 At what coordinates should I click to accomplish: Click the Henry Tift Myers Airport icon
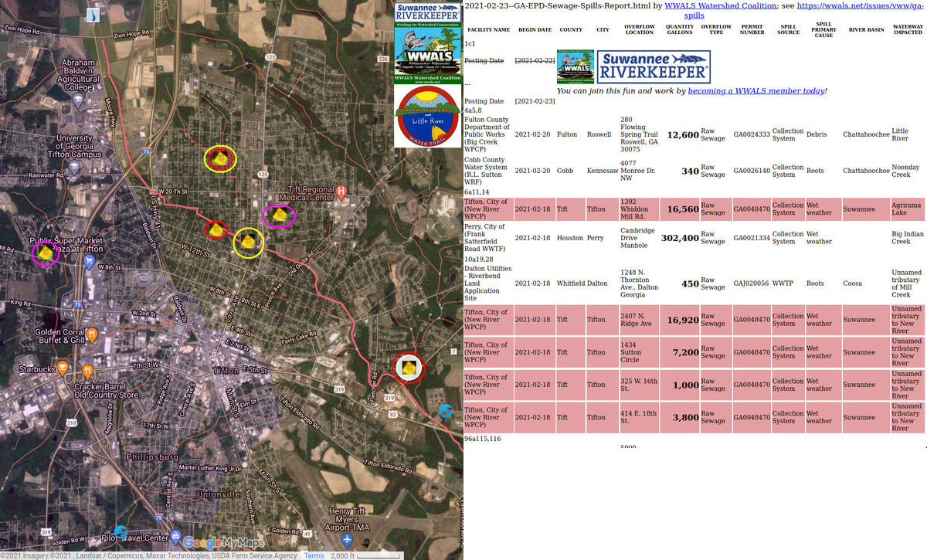[x=348, y=538]
